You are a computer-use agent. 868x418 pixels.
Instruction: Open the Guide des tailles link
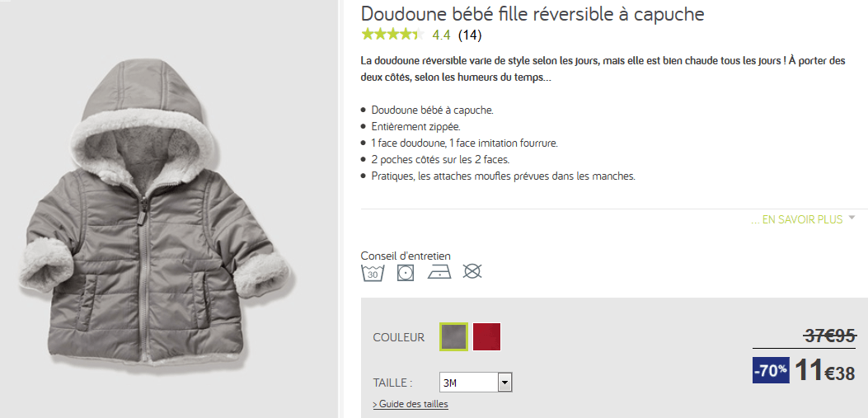click(x=411, y=404)
